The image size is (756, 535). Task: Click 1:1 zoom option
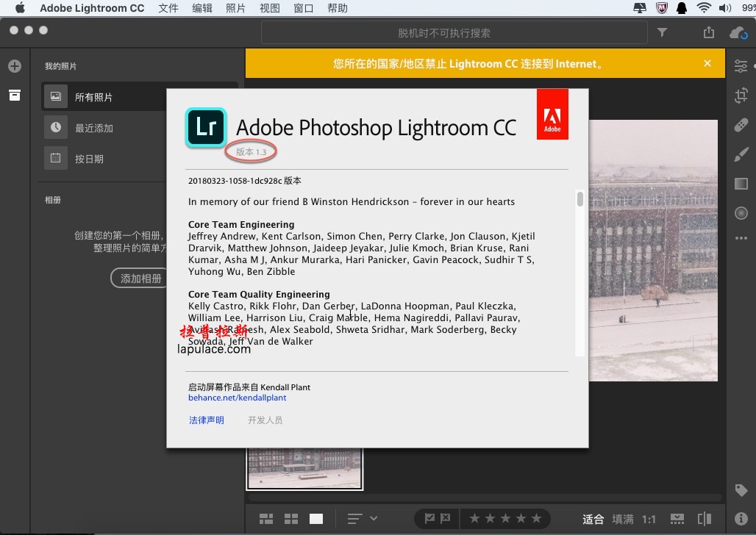(x=649, y=519)
